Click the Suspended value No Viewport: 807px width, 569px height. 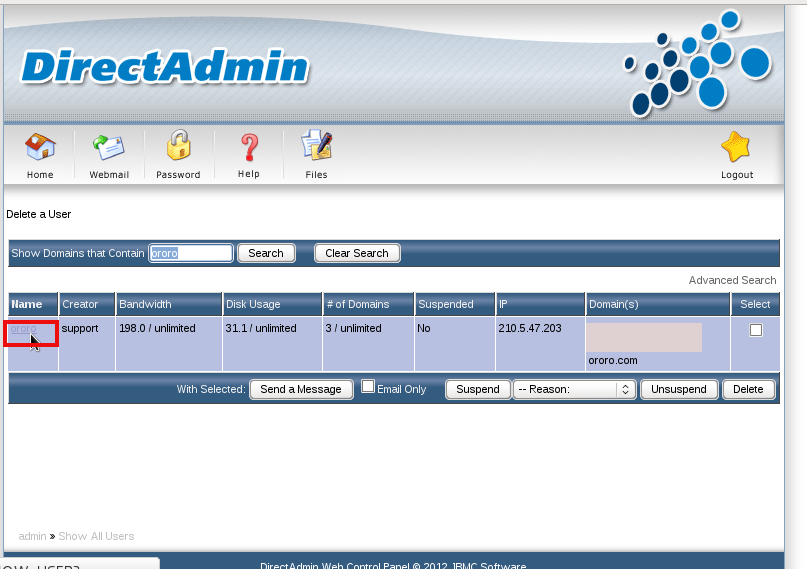pos(424,328)
